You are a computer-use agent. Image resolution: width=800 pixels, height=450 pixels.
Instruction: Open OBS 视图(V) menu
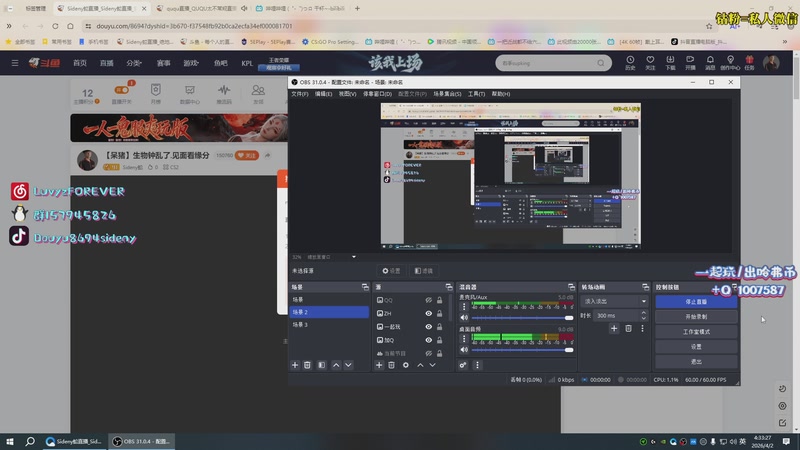click(347, 94)
